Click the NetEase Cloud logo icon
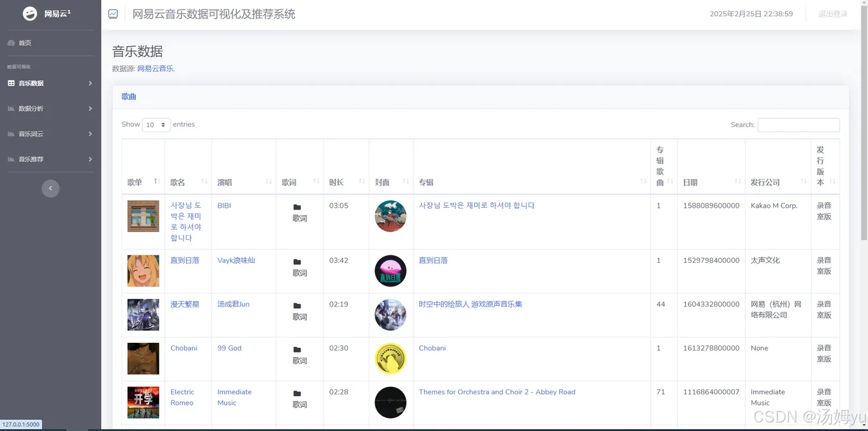868x431 pixels. (x=30, y=14)
